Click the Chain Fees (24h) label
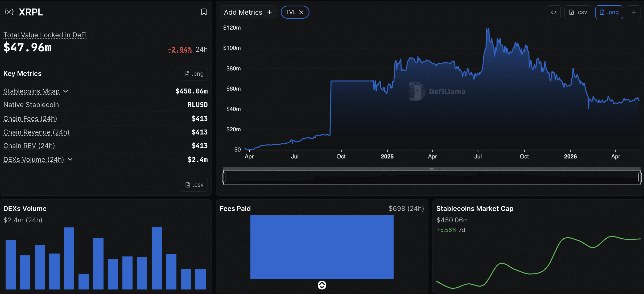Screen dimensions: 644x294 30,119
